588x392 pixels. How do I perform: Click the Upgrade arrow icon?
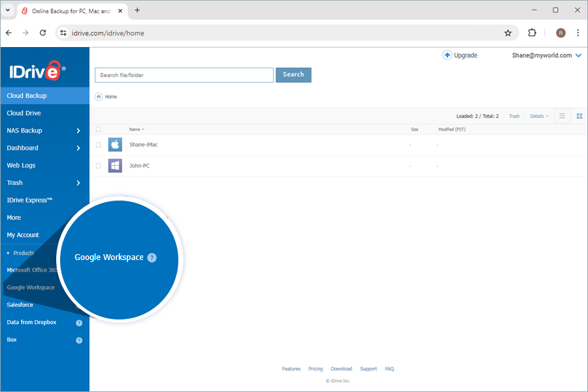(x=447, y=56)
